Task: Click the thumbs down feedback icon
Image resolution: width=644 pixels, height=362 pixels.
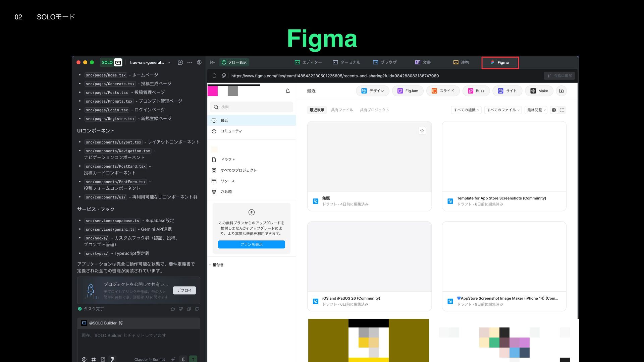Action: [x=181, y=309]
